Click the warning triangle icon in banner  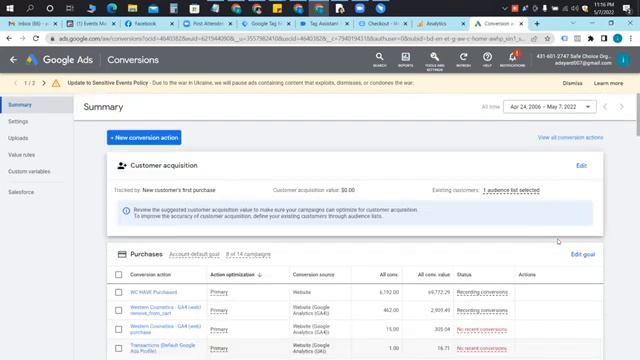56,83
